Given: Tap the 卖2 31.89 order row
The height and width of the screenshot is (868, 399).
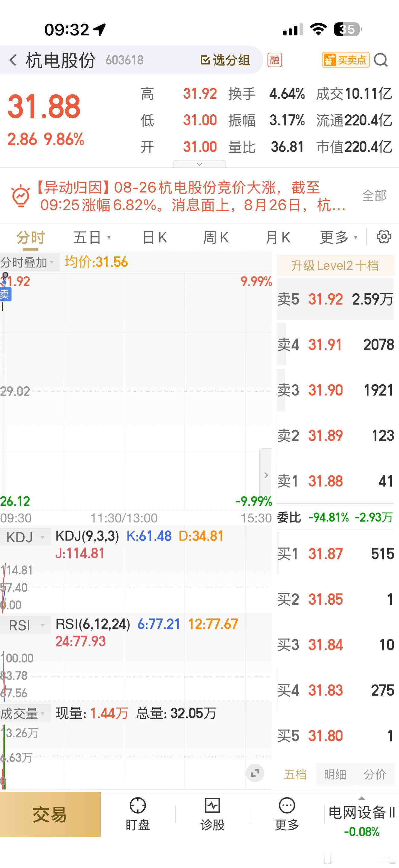Looking at the screenshot, I should [x=335, y=435].
